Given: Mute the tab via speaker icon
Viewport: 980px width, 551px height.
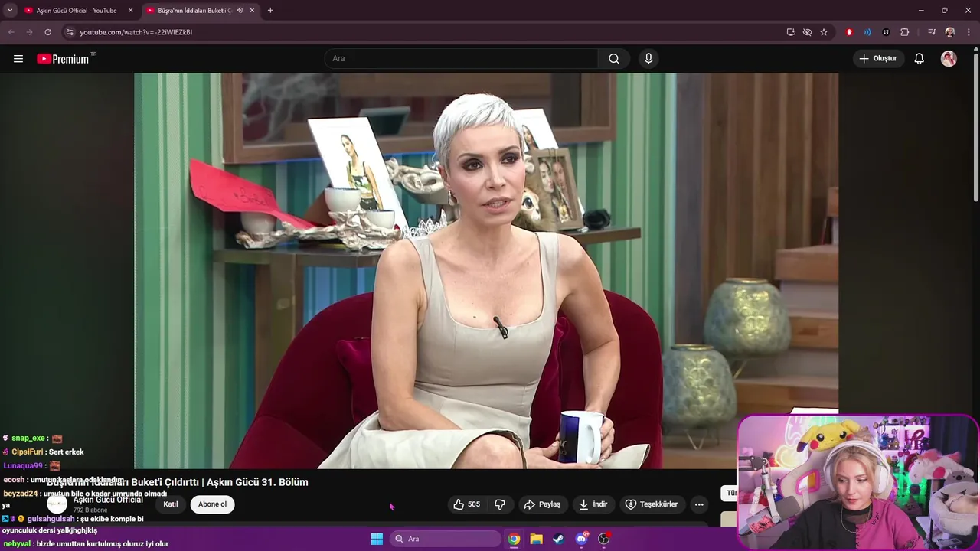Looking at the screenshot, I should [240, 11].
